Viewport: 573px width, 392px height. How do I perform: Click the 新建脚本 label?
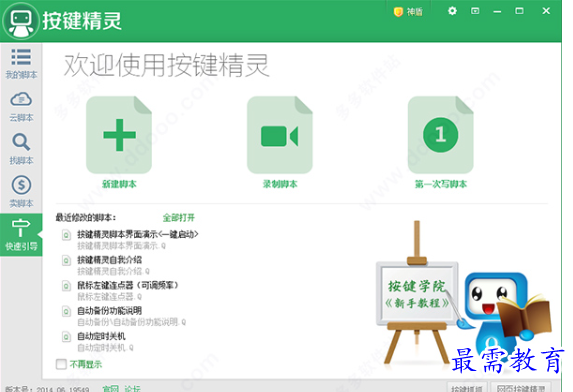pos(119,184)
